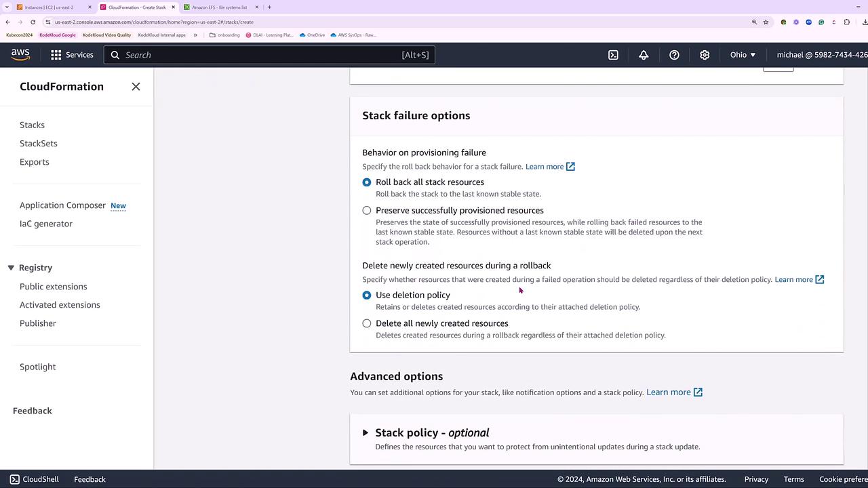Open the onboarding bookmark folder
The height and width of the screenshot is (488, 868).
point(224,35)
